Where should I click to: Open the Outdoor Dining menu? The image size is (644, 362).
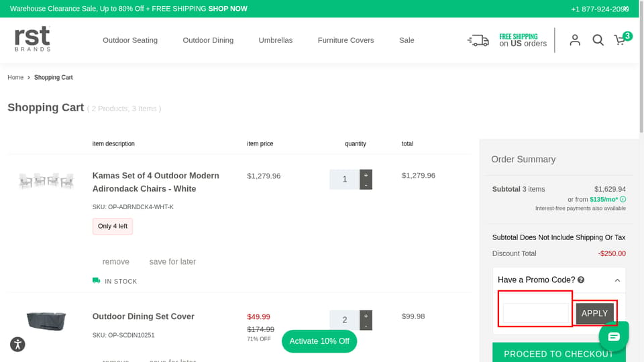tap(208, 40)
